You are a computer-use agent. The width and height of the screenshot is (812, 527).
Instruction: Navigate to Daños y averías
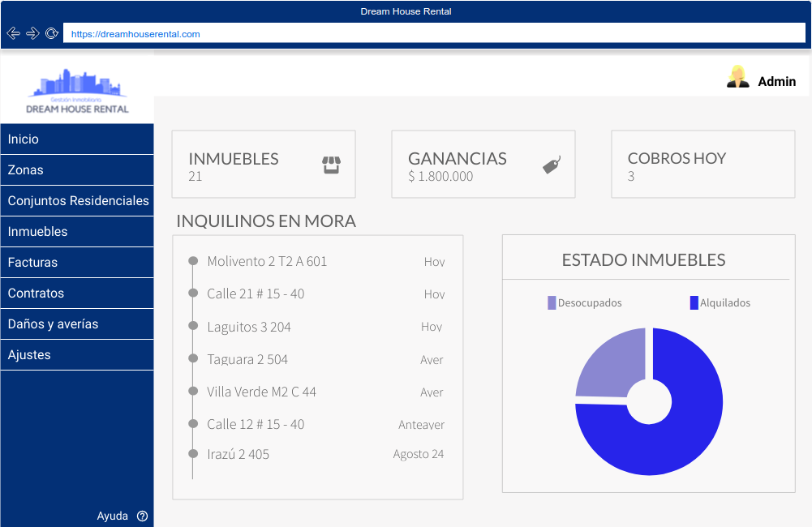pos(77,324)
